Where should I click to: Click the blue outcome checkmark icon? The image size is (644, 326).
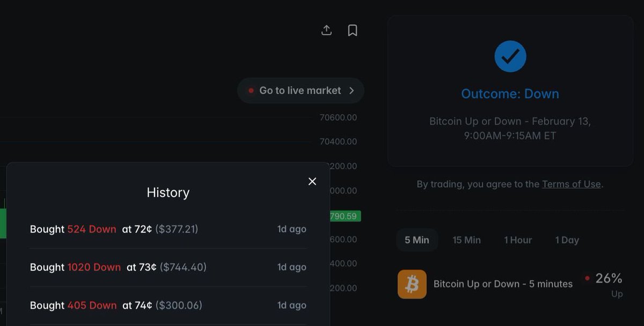pyautogui.click(x=510, y=56)
